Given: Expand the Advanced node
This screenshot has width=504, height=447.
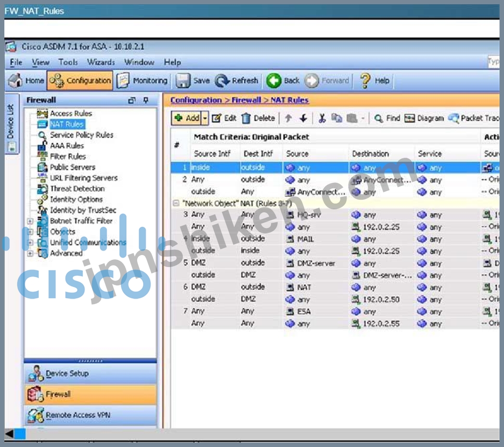Looking at the screenshot, I should [x=30, y=254].
